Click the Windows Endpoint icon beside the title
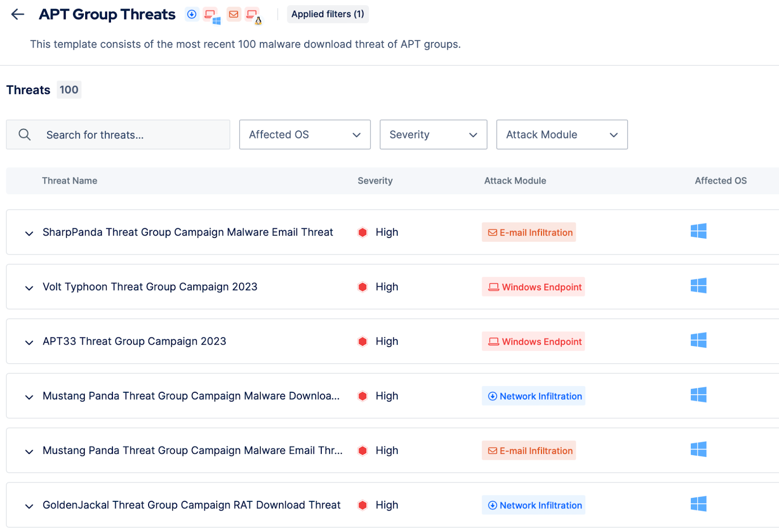The image size is (779, 532). [x=212, y=15]
